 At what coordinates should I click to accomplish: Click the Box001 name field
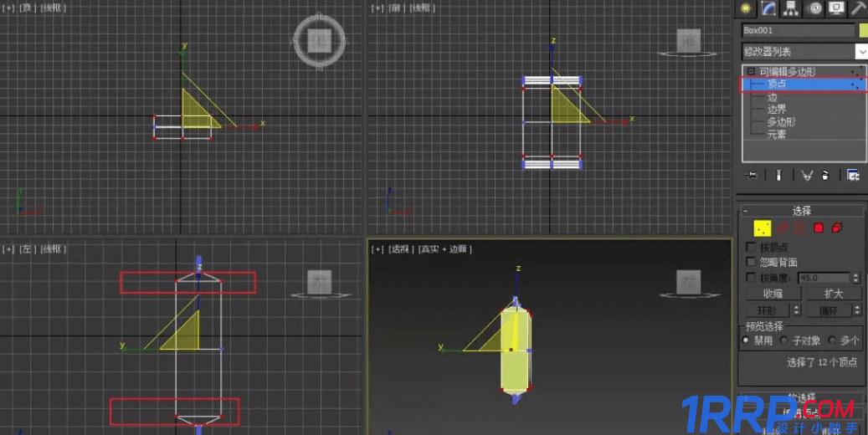[798, 30]
